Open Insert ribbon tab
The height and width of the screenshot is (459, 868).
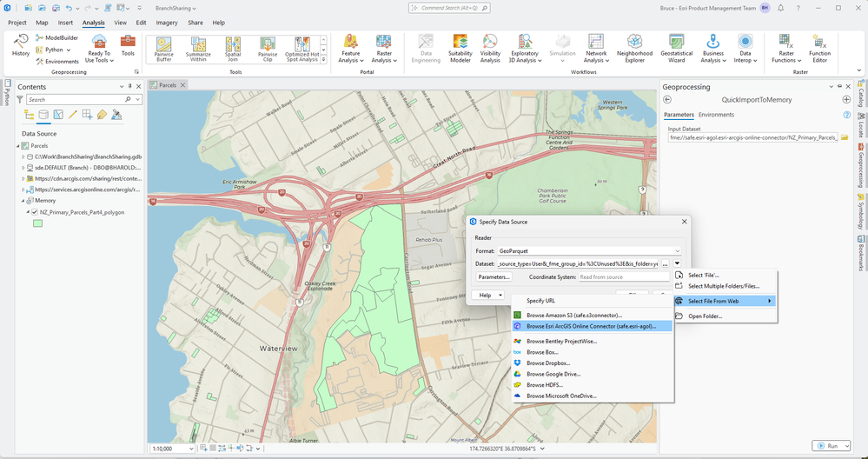[x=65, y=23]
